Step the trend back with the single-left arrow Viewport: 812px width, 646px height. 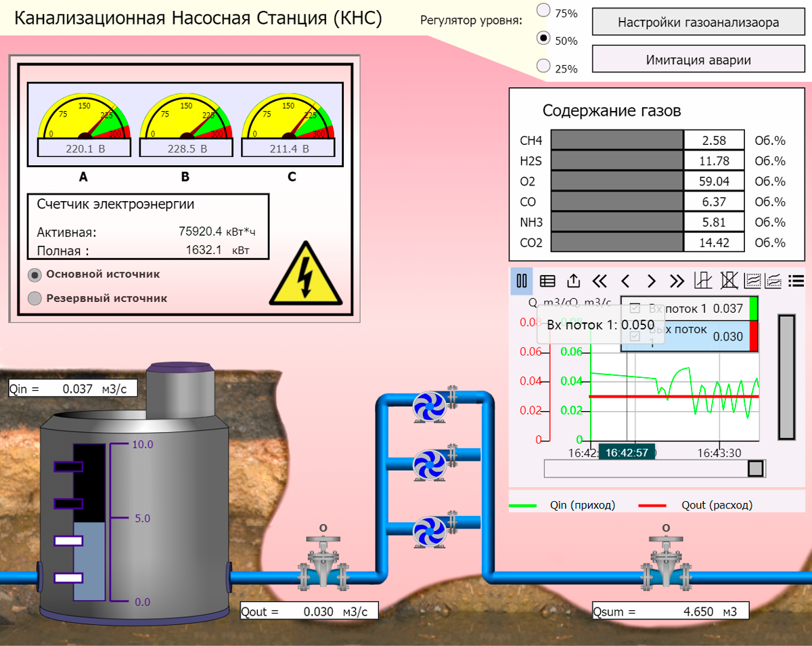click(625, 281)
